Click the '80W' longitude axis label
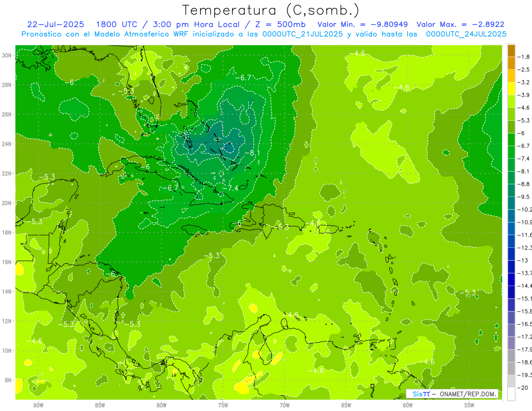 (x=161, y=405)
